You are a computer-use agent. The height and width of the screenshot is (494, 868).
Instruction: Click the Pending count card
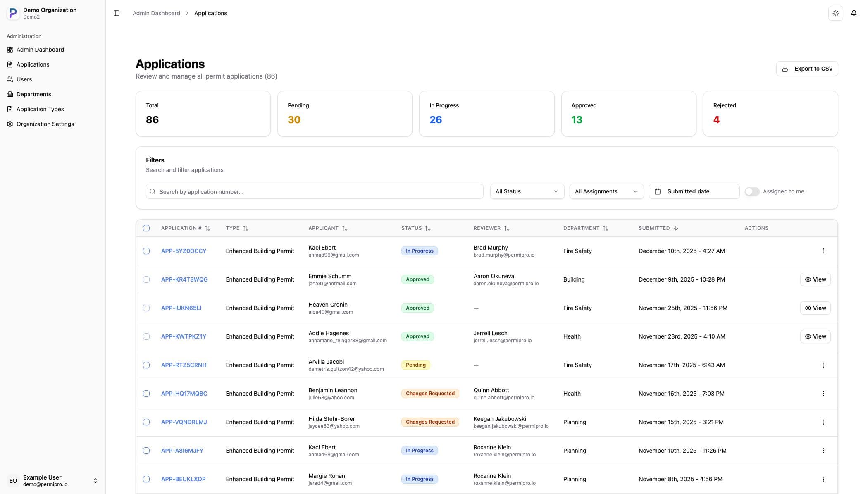click(345, 114)
